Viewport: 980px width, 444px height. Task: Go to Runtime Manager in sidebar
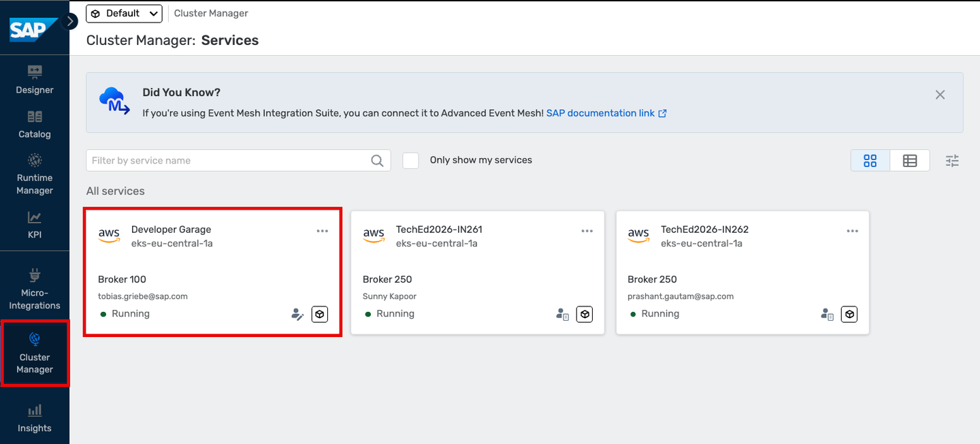coord(35,174)
